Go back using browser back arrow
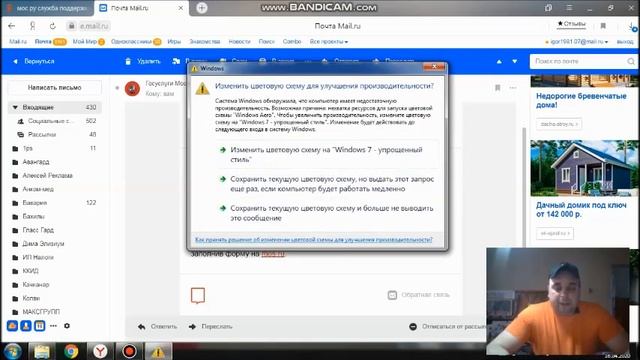Viewport: 640px width, 360px height. [11, 26]
